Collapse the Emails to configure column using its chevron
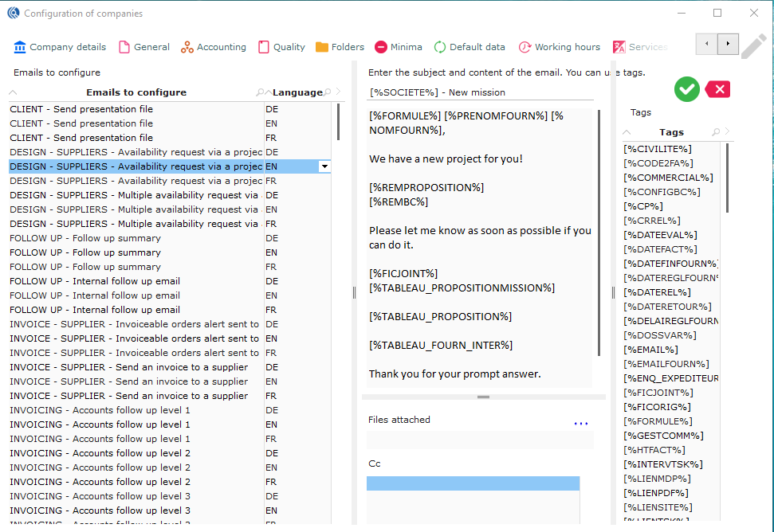 click(x=14, y=92)
